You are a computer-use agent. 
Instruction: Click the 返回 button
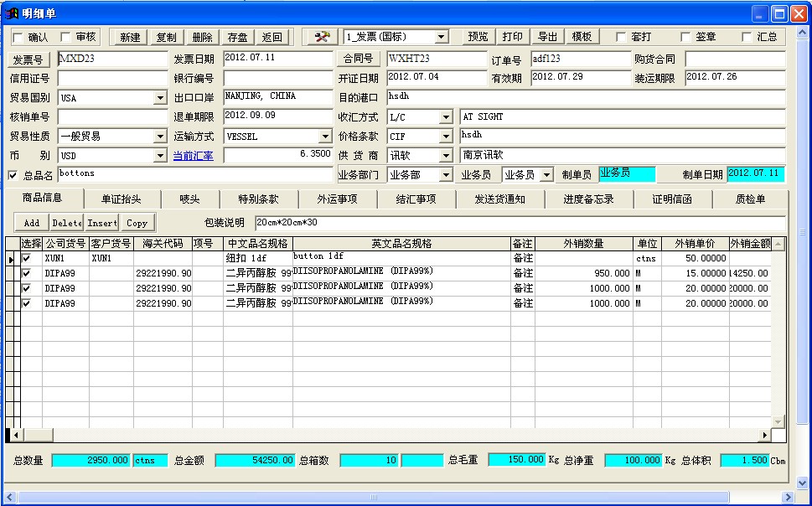click(x=272, y=37)
